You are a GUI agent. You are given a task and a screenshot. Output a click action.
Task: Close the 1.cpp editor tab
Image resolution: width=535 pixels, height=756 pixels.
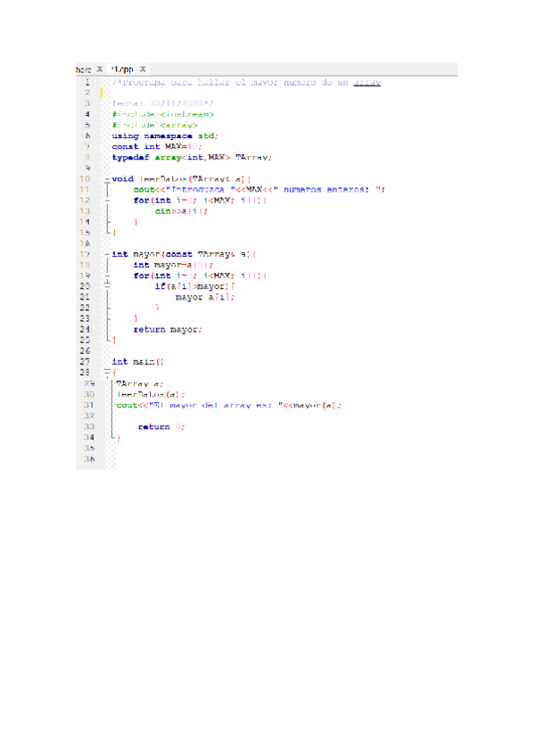coord(143,69)
